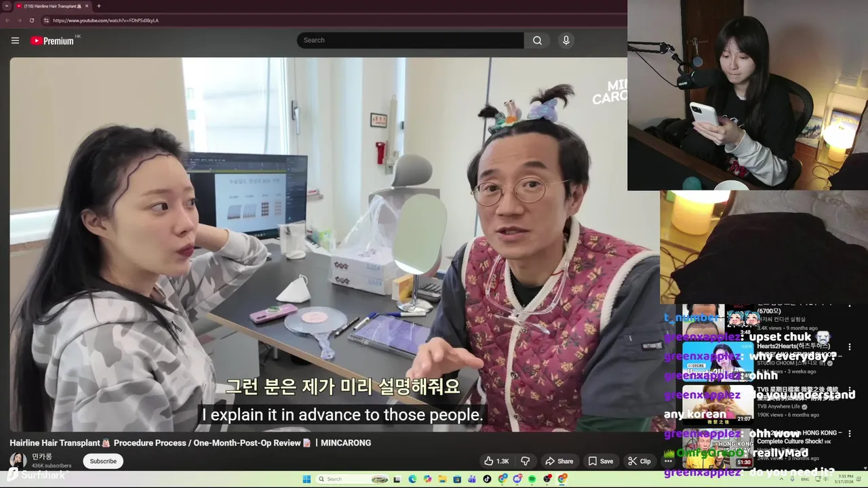Open site information icon in address bar
The image size is (868, 488).
(x=46, y=20)
